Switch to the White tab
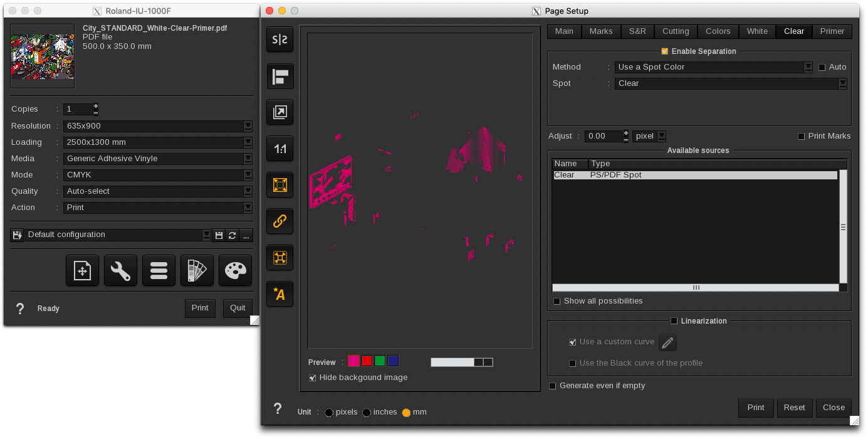 click(x=756, y=31)
